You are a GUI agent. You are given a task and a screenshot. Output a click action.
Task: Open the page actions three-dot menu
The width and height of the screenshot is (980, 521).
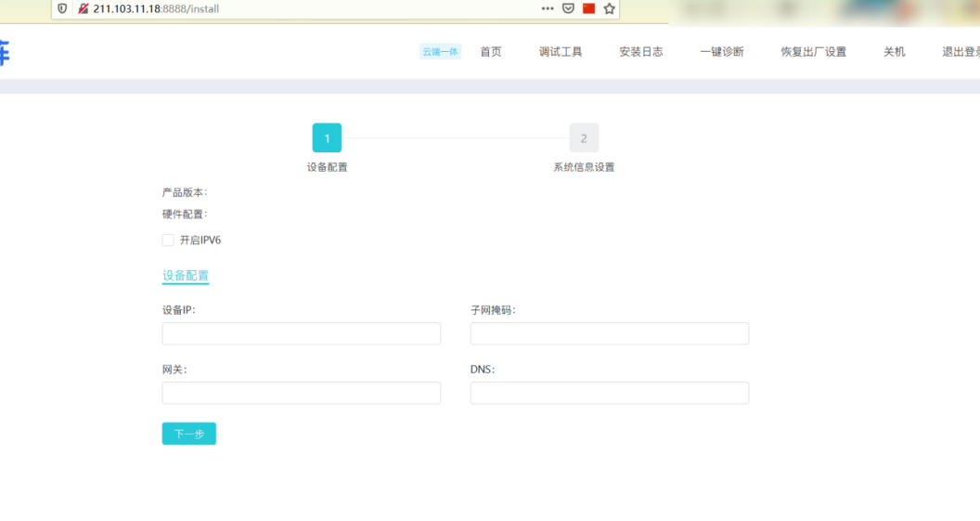[x=548, y=8]
